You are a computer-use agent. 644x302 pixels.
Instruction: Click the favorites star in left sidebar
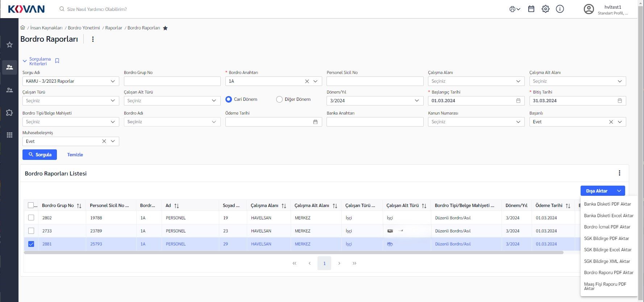tap(9, 45)
